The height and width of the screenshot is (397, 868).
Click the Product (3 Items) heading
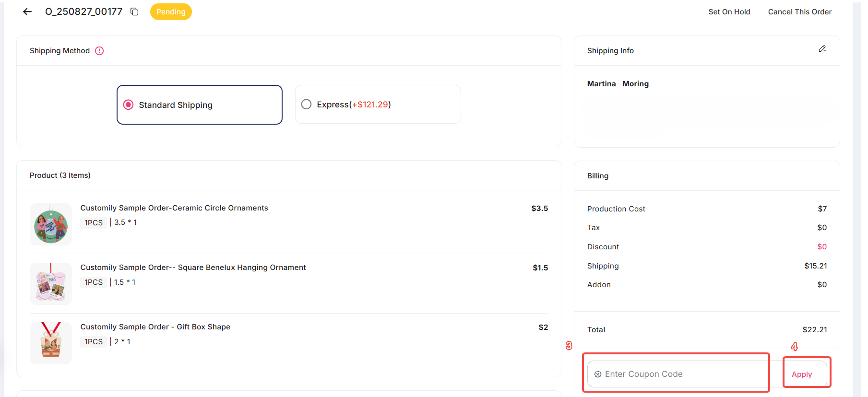click(60, 175)
